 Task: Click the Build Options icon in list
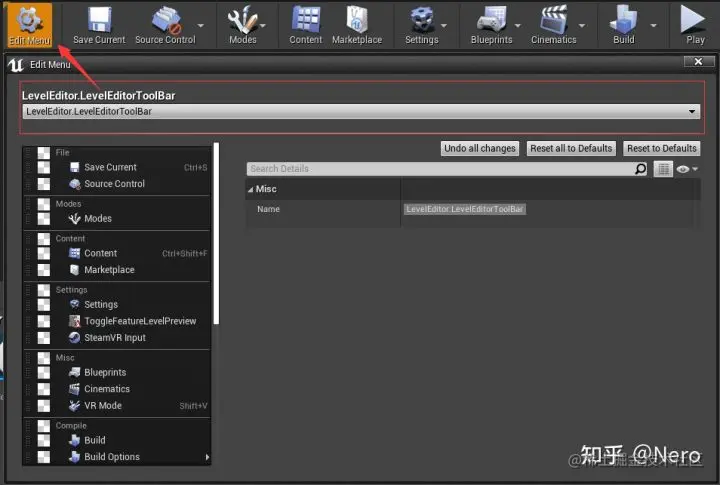coord(74,457)
